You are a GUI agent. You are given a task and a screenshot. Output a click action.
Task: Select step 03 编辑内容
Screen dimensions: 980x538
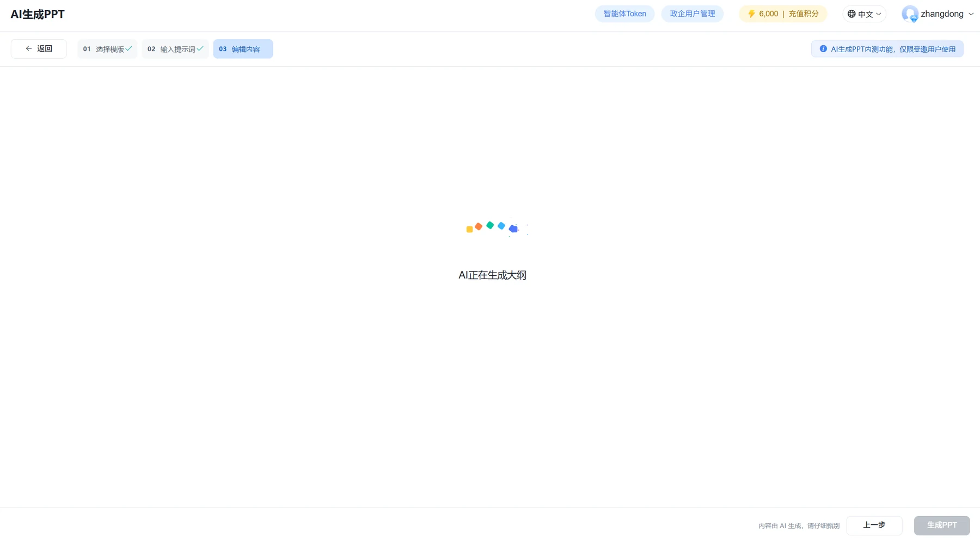[x=243, y=49]
